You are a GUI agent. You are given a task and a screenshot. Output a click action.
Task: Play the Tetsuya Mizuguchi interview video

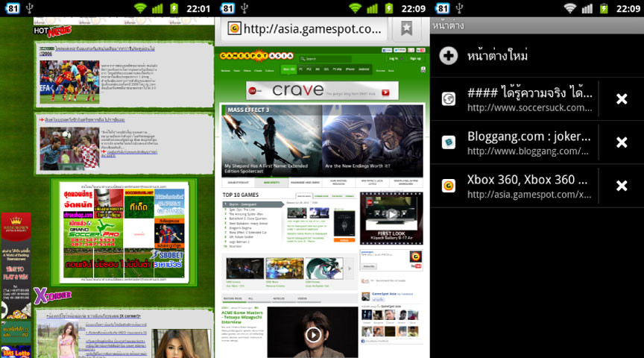(313, 335)
